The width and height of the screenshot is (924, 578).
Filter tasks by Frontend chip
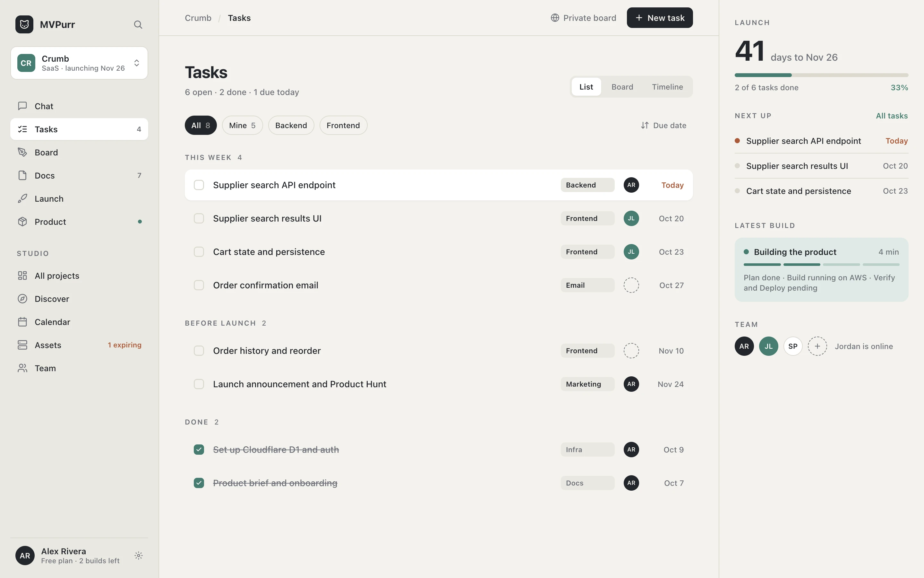pos(343,125)
